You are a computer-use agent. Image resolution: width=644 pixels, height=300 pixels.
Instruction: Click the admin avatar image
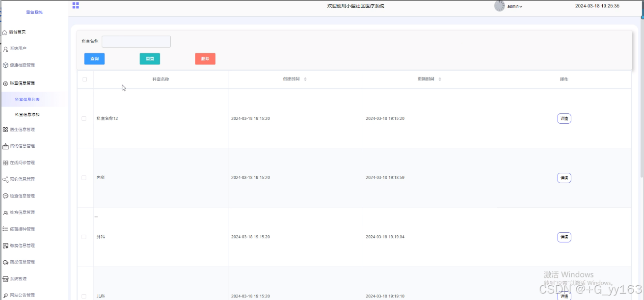click(x=500, y=6)
